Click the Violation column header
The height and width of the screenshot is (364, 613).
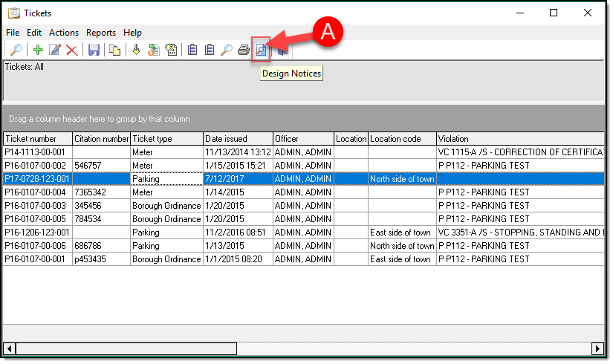[x=520, y=139]
